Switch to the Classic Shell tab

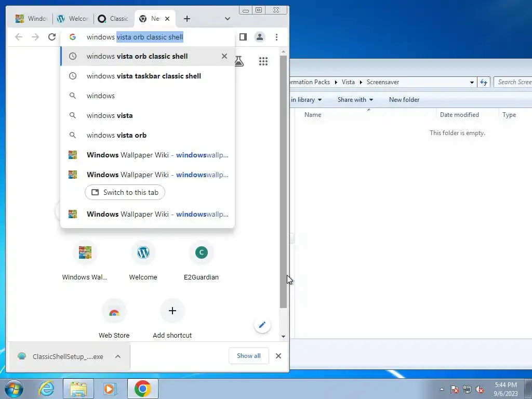coord(113,19)
